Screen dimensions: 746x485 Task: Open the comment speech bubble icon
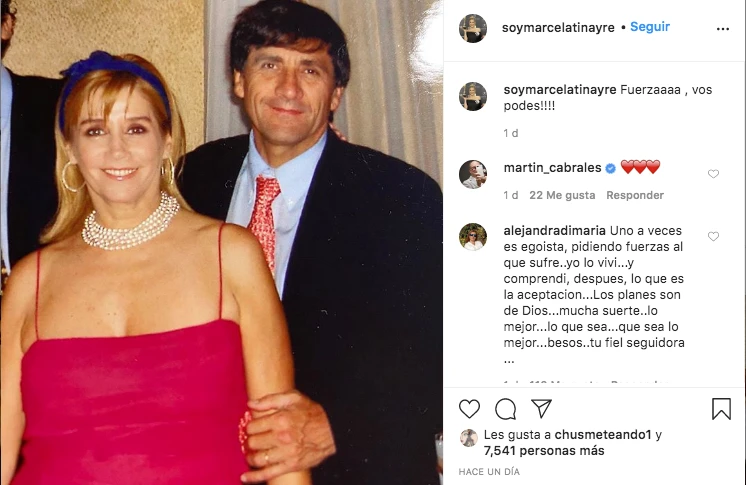(x=506, y=408)
